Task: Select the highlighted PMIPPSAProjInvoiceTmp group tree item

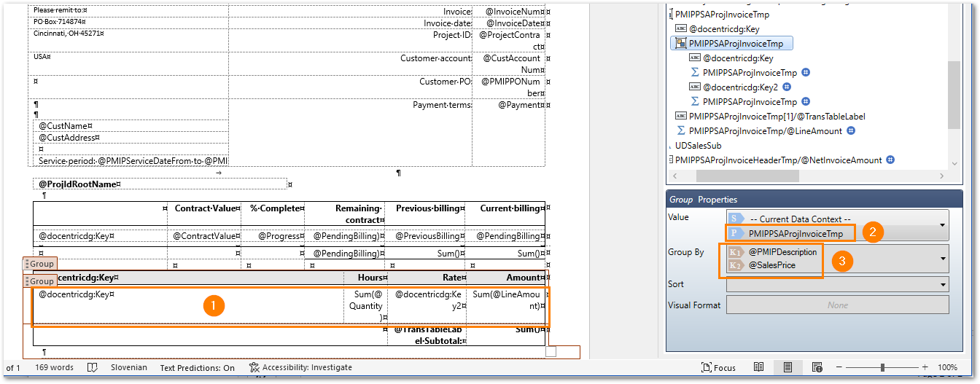Action: (x=735, y=44)
